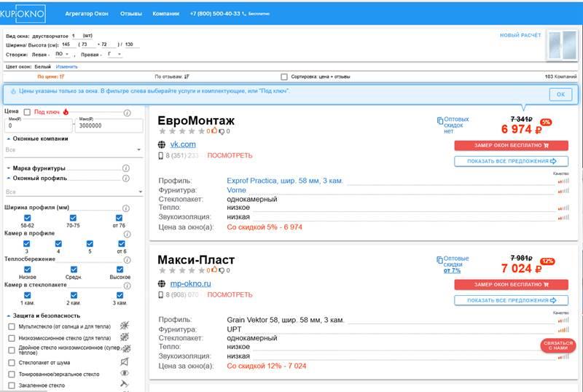The height and width of the screenshot is (392, 583).
Task: Uncheck profile width от 76 checkbox
Action: pyautogui.click(x=119, y=218)
